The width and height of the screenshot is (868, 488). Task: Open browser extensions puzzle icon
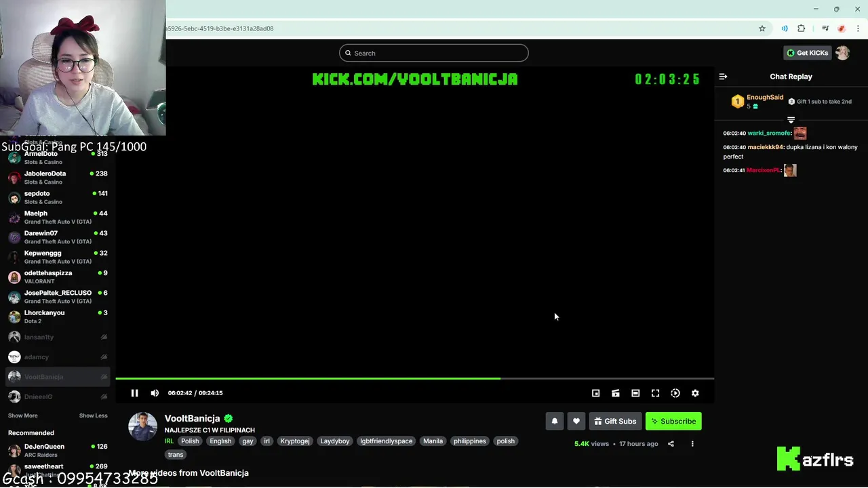[x=802, y=28]
